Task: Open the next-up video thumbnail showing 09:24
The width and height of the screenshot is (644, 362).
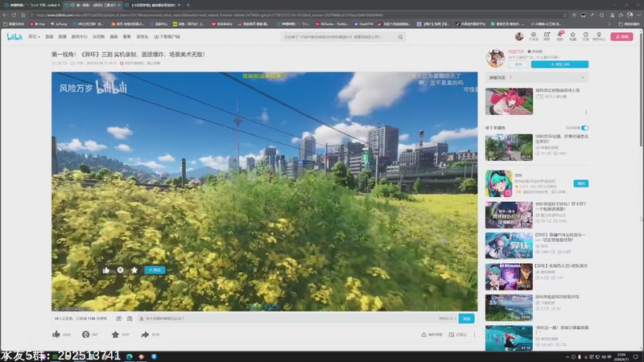Action: pyautogui.click(x=509, y=147)
